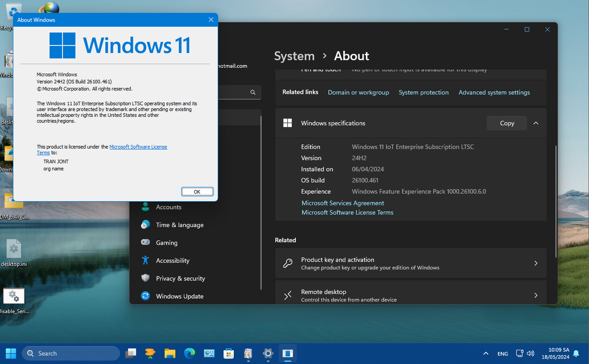Click the Settings sidebar scrollbar

click(x=260, y=202)
